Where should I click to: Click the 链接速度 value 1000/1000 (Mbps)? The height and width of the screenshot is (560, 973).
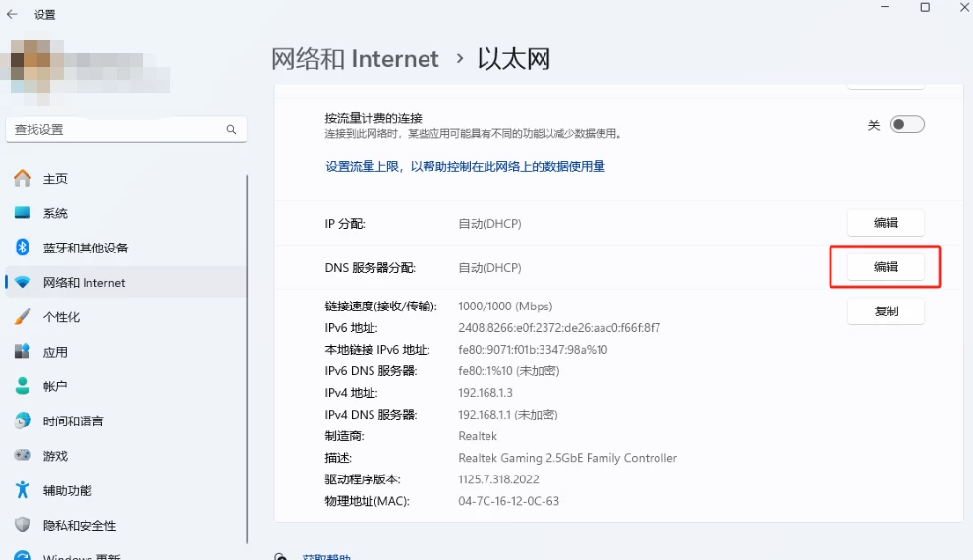click(505, 306)
